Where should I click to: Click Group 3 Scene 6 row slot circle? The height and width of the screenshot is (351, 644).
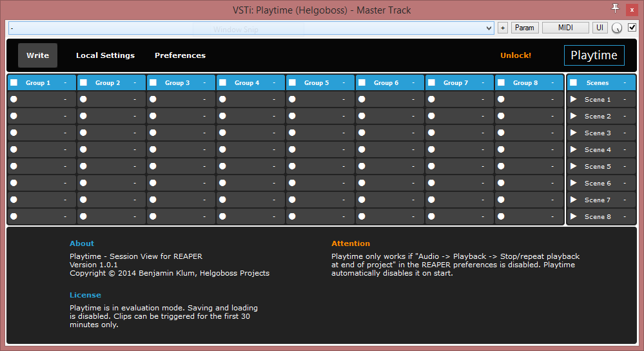pyautogui.click(x=153, y=183)
